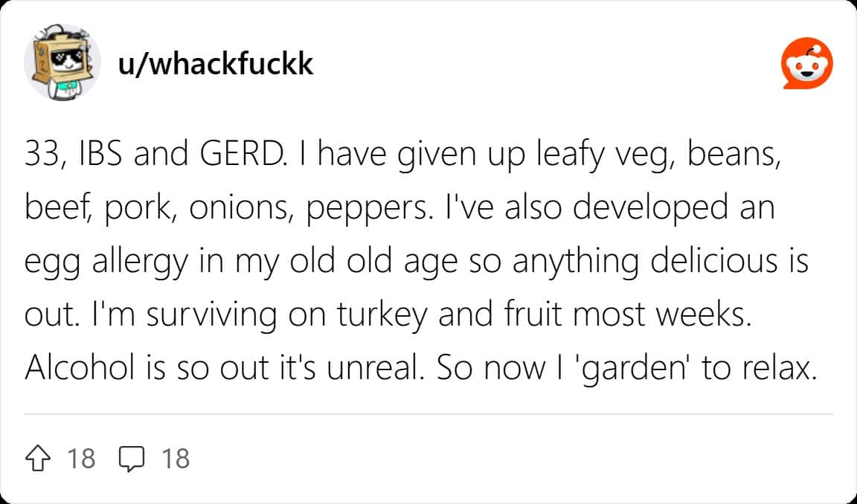Screen dimensions: 857x504
Task: Click the word 'Alcohol' in the last line
Action: (x=80, y=369)
